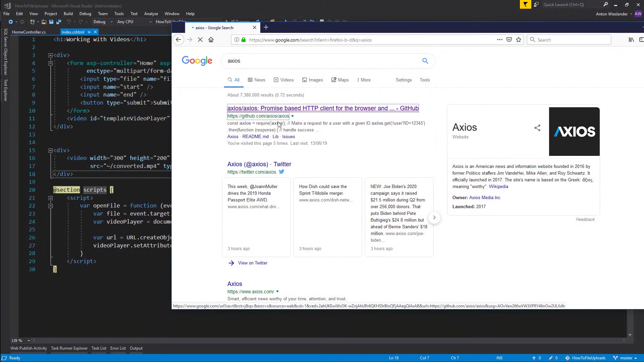Bookmark this page with star icon
Image resolution: width=644 pixels, height=362 pixels.
tap(519, 40)
